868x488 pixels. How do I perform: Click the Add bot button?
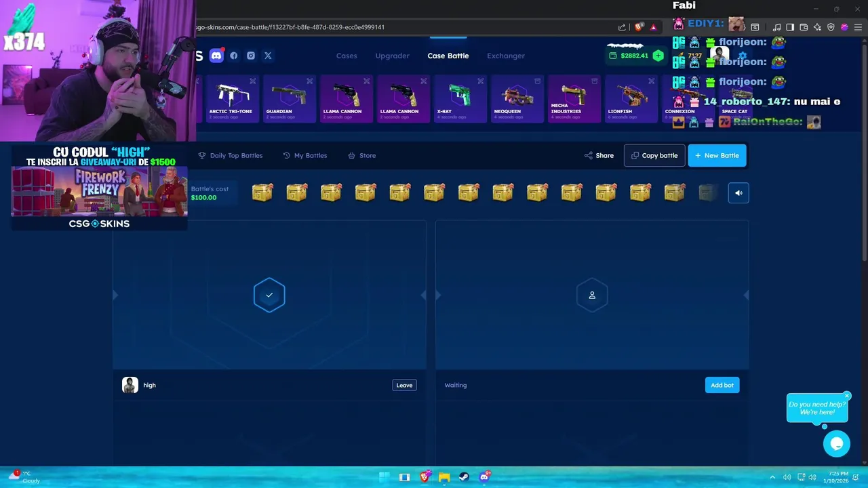[x=722, y=385]
